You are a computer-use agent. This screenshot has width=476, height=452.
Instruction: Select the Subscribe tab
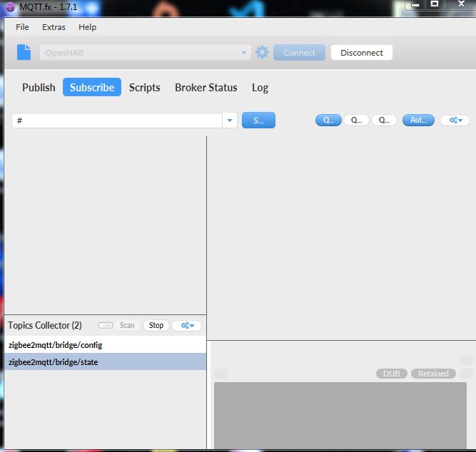click(92, 88)
